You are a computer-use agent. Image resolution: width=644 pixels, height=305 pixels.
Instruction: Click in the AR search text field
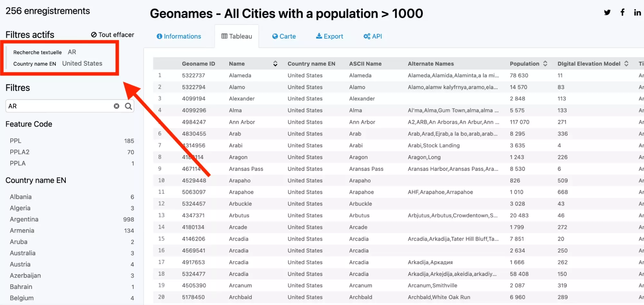point(60,106)
